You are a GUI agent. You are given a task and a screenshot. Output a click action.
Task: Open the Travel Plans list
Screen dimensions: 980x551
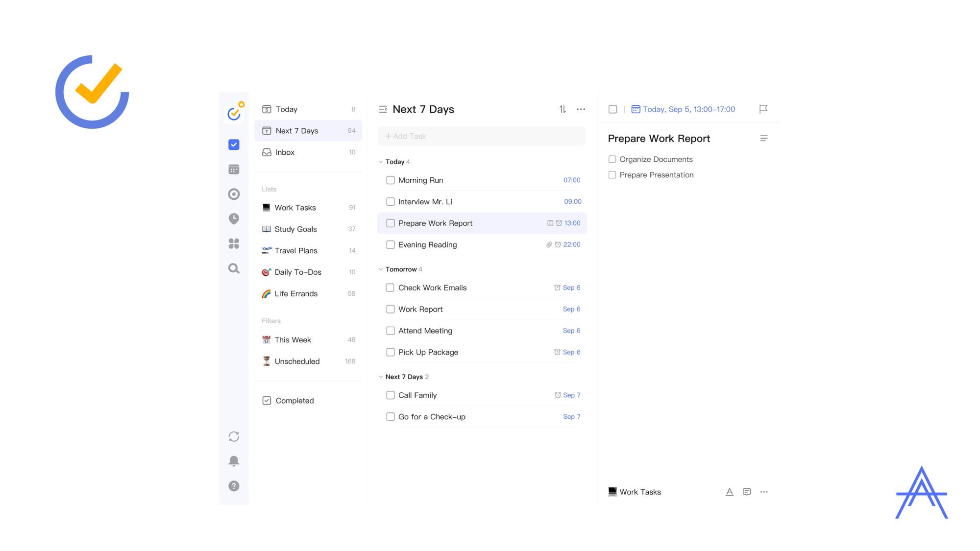click(308, 251)
